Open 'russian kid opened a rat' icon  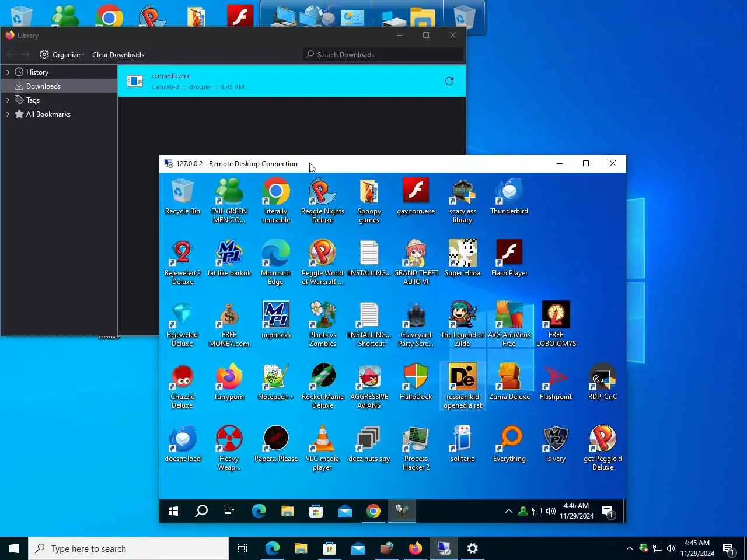pyautogui.click(x=462, y=386)
